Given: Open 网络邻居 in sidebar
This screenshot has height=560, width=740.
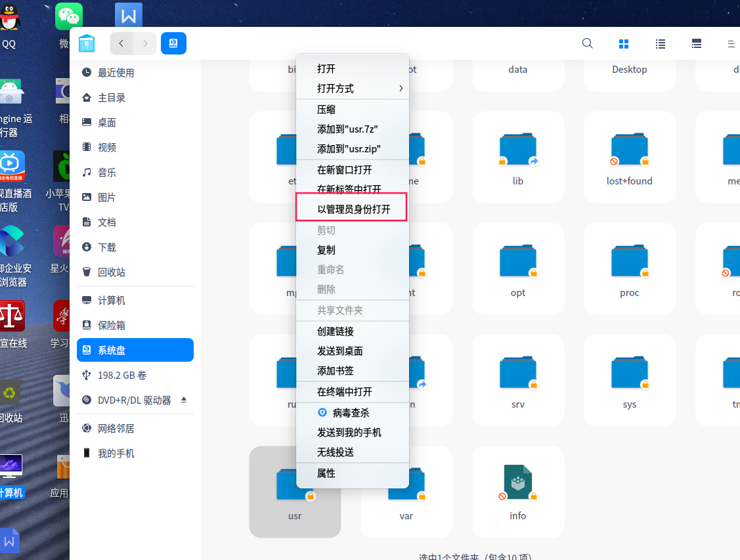Looking at the screenshot, I should pos(135,429).
